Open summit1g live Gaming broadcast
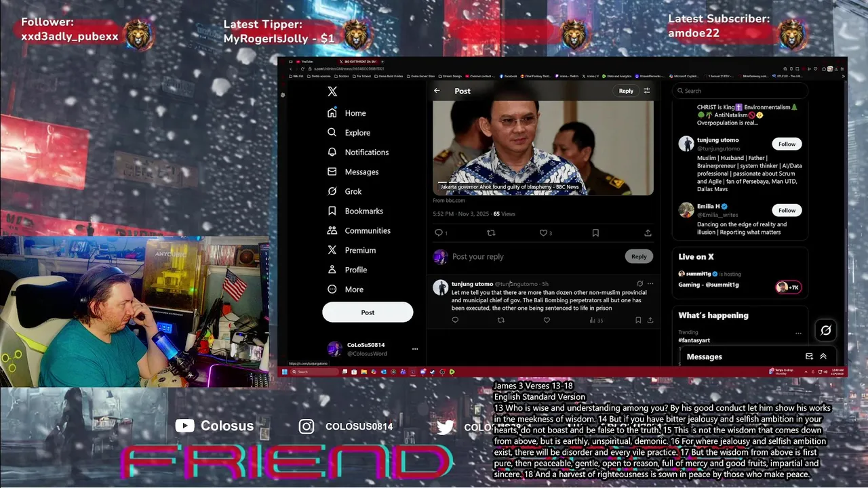The image size is (868, 488). point(709,285)
